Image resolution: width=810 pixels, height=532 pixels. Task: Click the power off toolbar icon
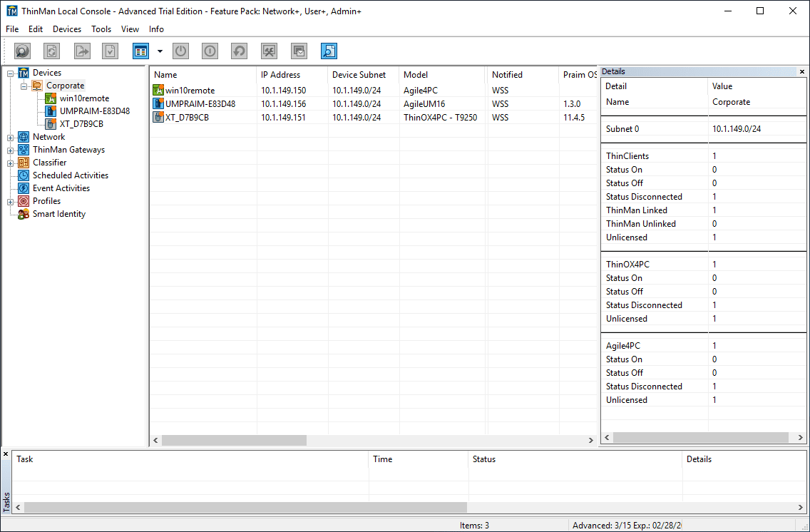point(180,51)
